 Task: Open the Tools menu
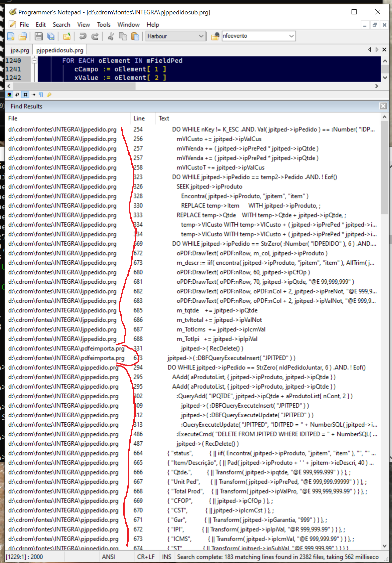pyautogui.click(x=104, y=25)
